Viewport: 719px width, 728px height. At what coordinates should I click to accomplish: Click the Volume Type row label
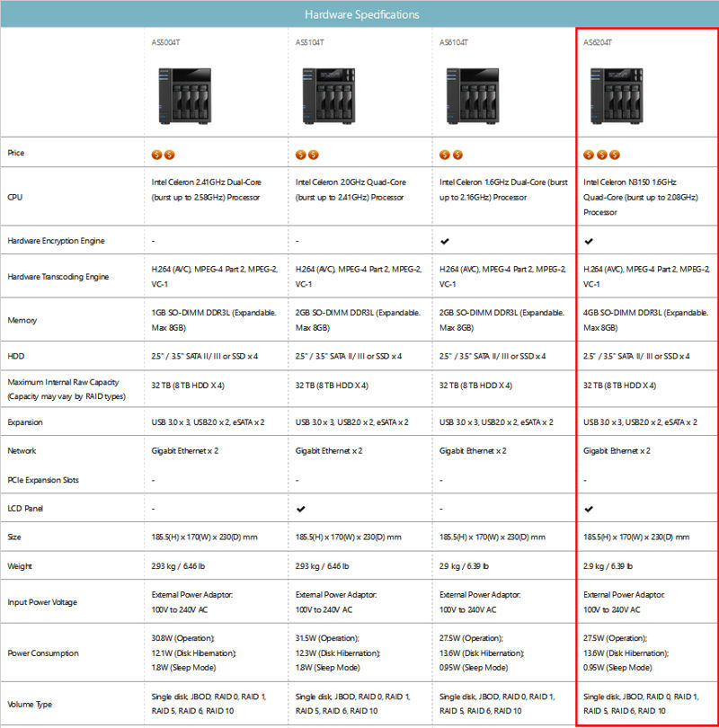tap(30, 705)
